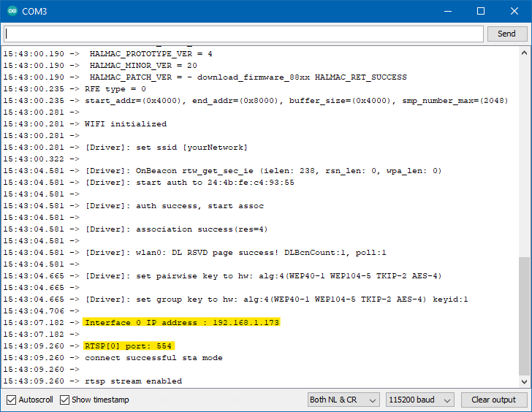This screenshot has height=412, width=532.
Task: Click the scrollbar down arrow
Action: coord(524,381)
